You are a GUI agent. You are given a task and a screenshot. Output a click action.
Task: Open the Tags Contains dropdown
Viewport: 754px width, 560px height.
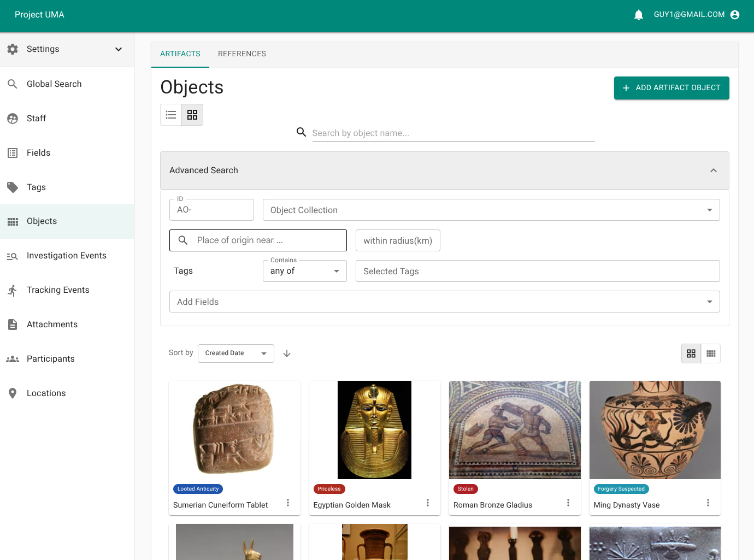pyautogui.click(x=305, y=271)
